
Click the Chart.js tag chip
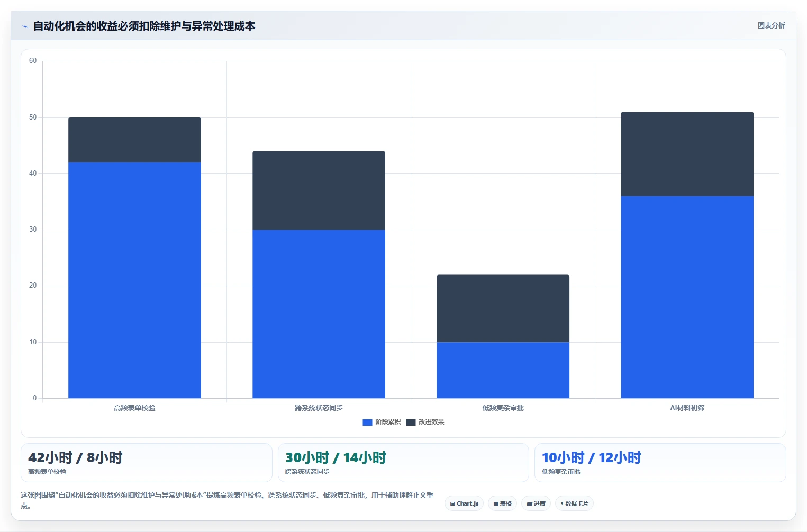pyautogui.click(x=464, y=503)
